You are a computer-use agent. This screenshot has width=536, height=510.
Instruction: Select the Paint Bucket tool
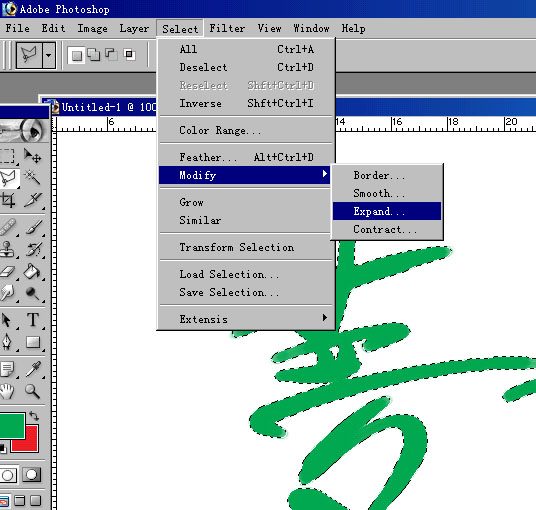[x=32, y=272]
